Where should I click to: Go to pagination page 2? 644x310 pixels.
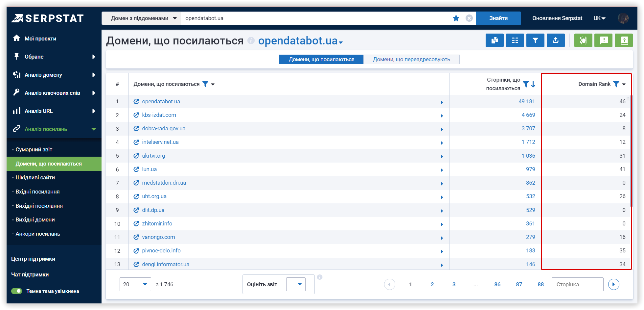coord(432,284)
